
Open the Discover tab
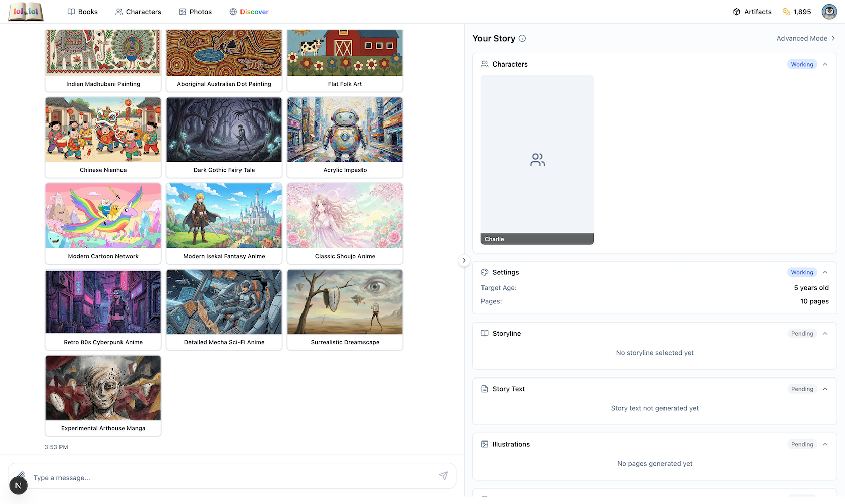pos(249,11)
